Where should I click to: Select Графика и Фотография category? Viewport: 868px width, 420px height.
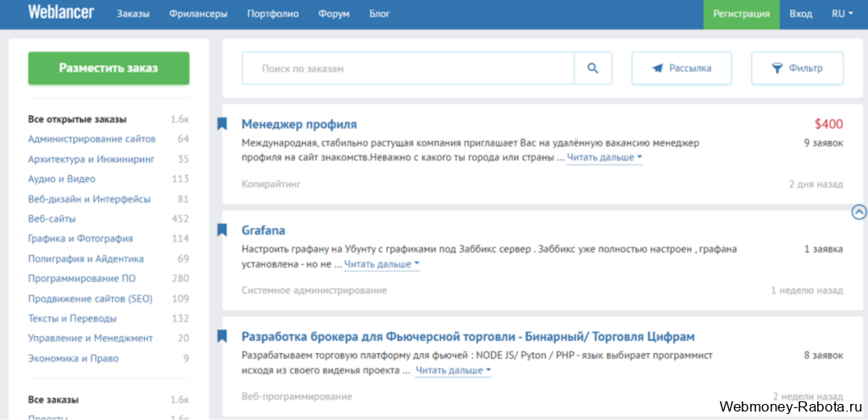tap(81, 239)
